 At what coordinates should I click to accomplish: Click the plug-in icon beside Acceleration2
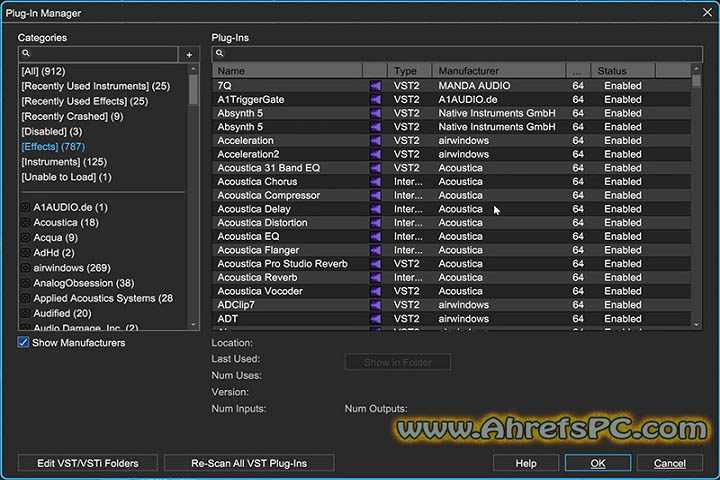click(x=376, y=154)
